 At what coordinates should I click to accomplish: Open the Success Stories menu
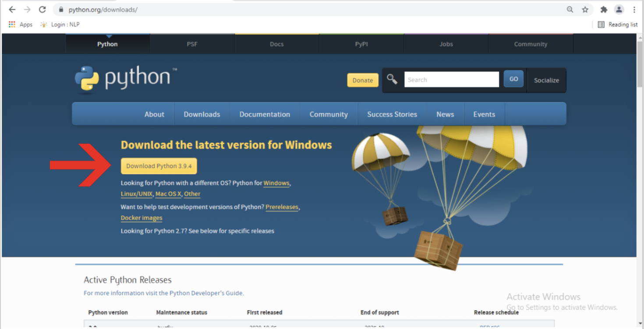(392, 114)
